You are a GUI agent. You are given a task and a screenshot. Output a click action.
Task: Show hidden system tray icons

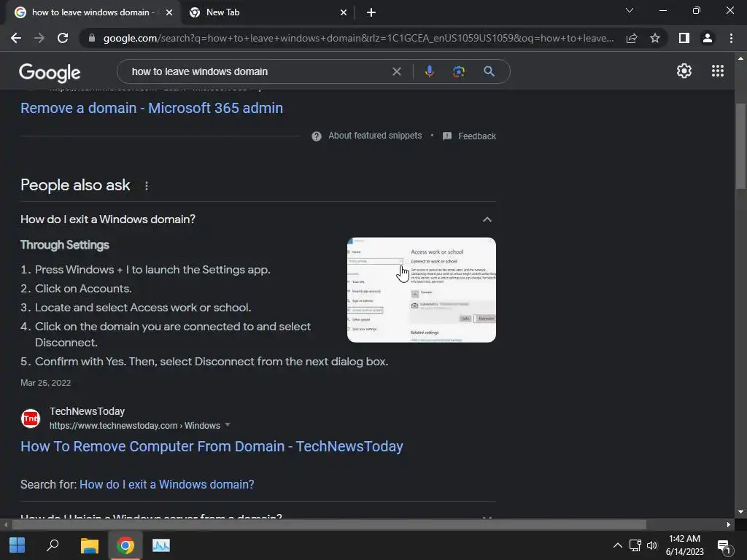[x=617, y=545]
